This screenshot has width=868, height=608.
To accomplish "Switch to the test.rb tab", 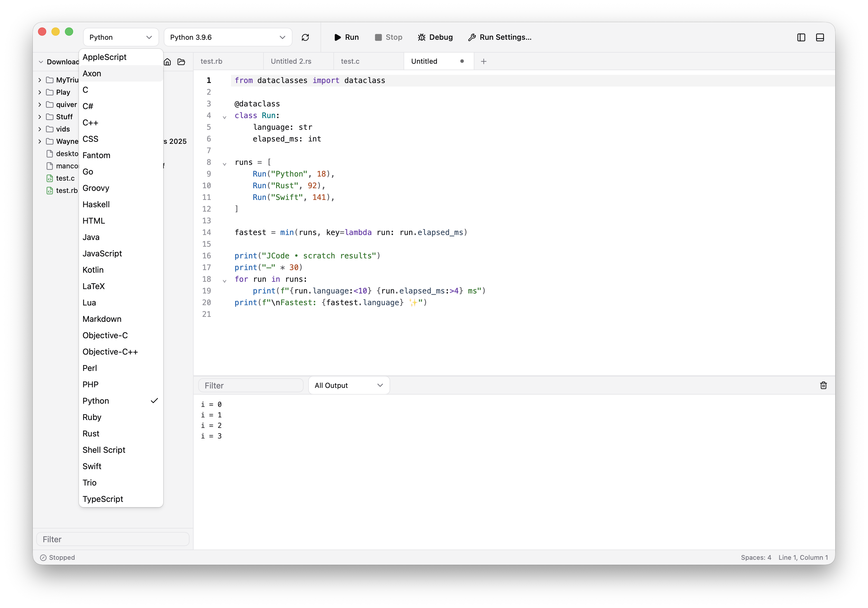I will pyautogui.click(x=228, y=61).
